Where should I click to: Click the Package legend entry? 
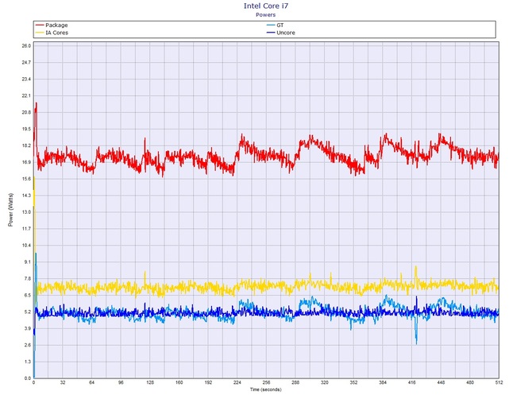(52, 25)
